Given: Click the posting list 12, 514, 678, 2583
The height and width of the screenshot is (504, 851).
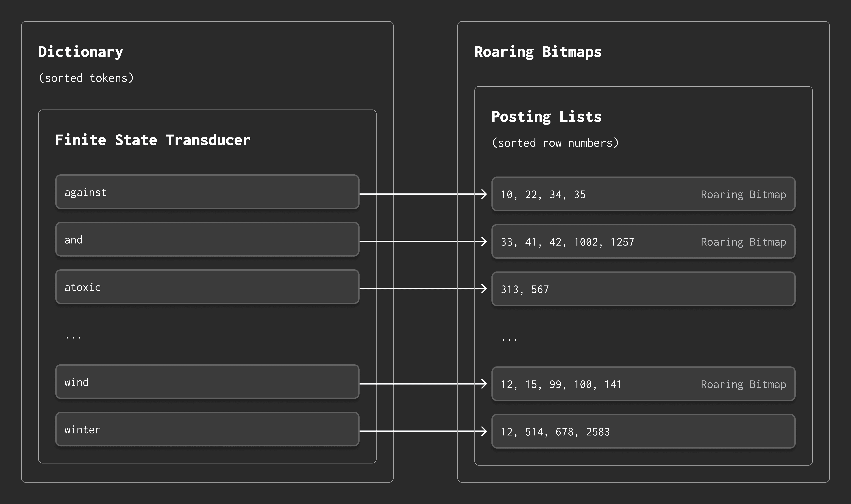Looking at the screenshot, I should (643, 431).
